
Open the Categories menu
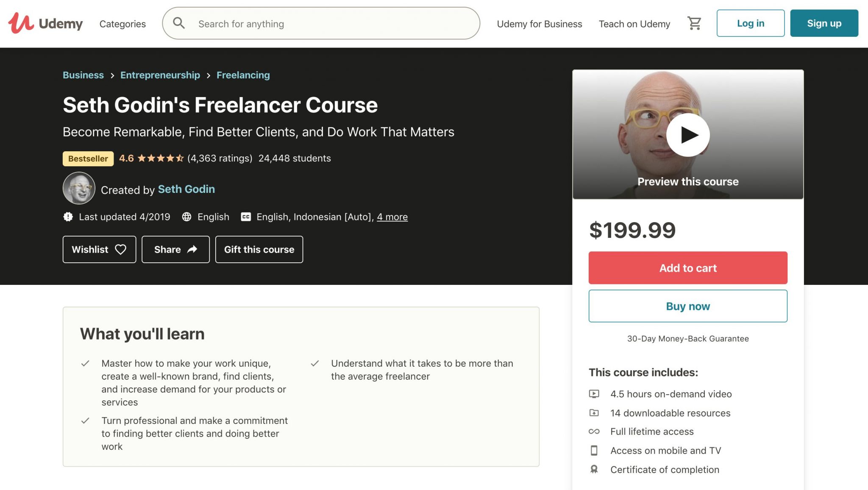click(x=122, y=24)
